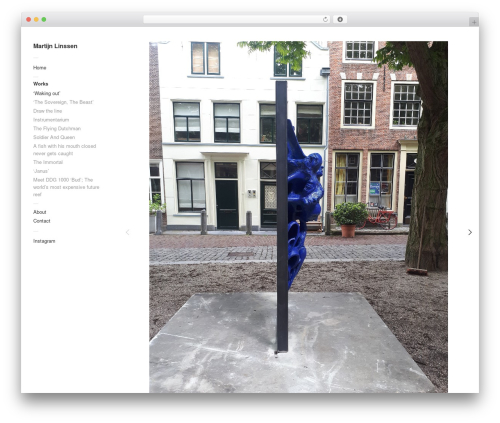Click the browser reload icon
This screenshot has height=423, width=500.
tap(325, 20)
